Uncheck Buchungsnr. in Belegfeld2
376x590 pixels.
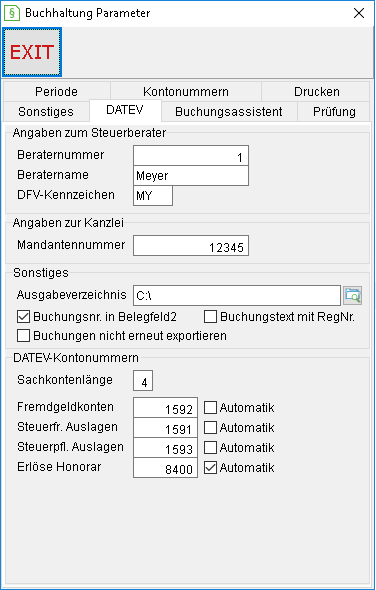23,317
